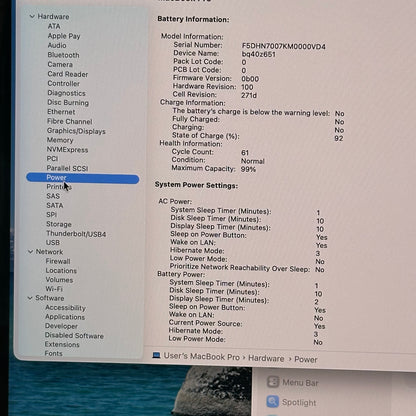Click Power in the path bar
The height and width of the screenshot is (416, 416).
[306, 360]
